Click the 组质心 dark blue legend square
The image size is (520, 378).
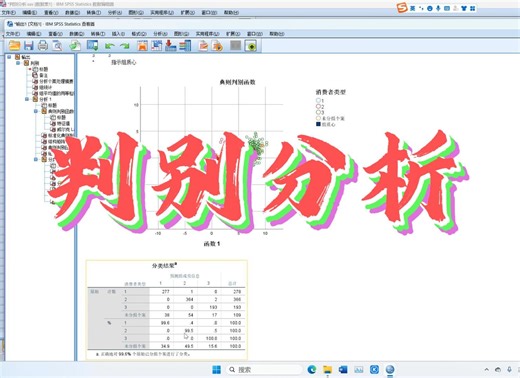[x=318, y=124]
